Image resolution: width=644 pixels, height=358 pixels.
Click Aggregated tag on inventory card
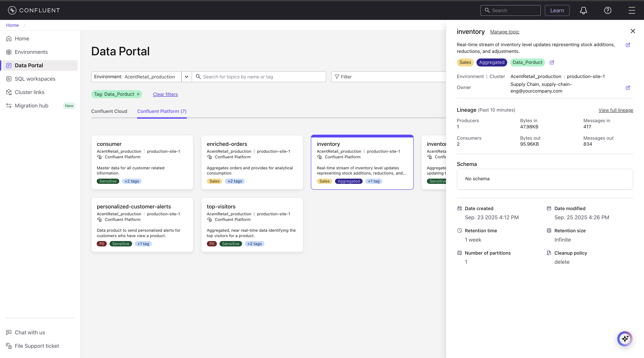(x=349, y=181)
